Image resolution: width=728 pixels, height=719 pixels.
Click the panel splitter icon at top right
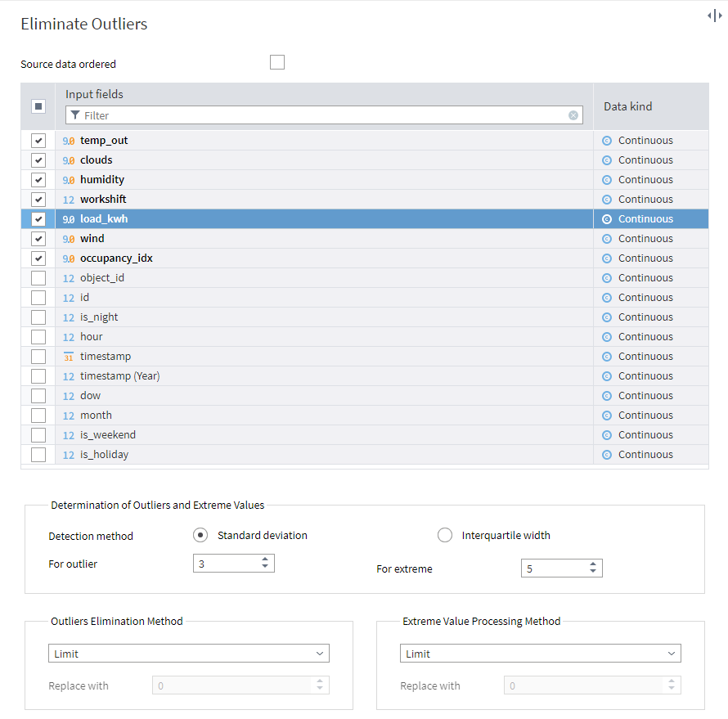714,16
